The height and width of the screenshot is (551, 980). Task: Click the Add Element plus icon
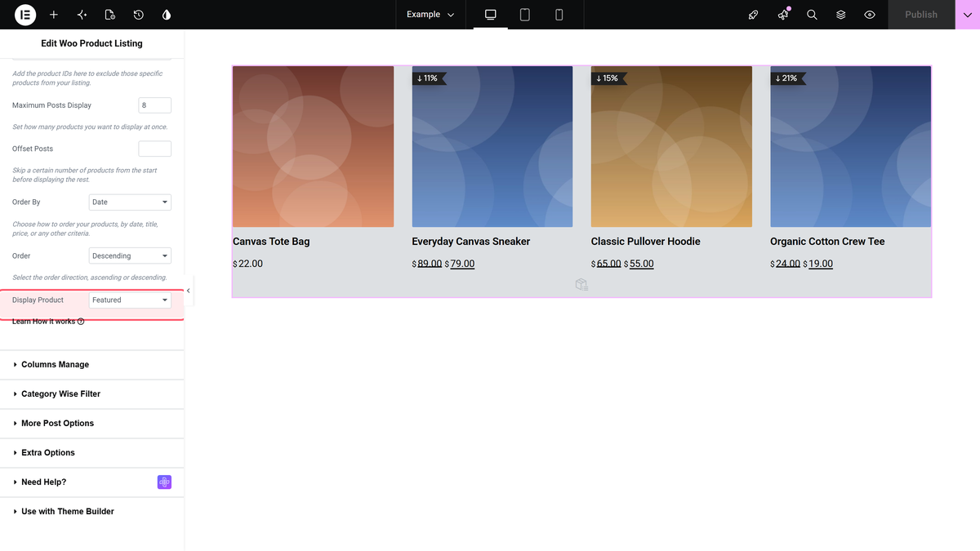(54, 15)
